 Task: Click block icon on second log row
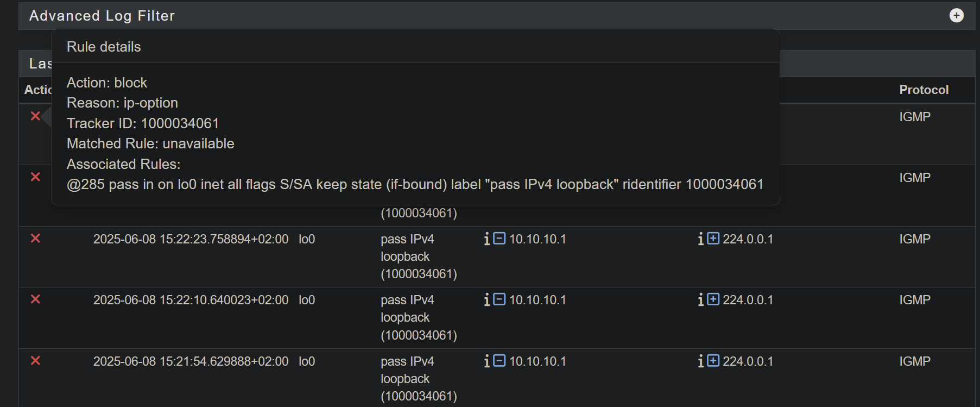coord(35,177)
